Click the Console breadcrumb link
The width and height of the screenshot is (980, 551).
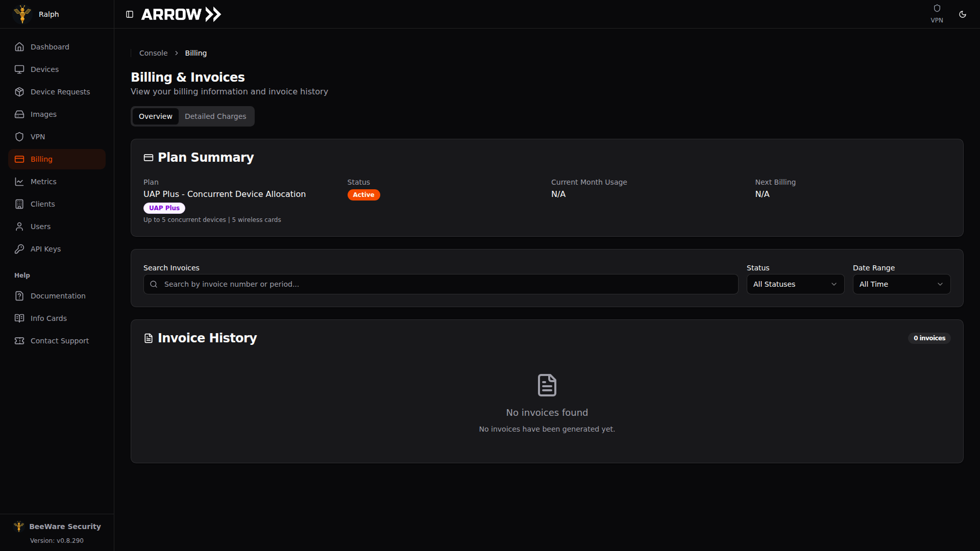pyautogui.click(x=153, y=53)
